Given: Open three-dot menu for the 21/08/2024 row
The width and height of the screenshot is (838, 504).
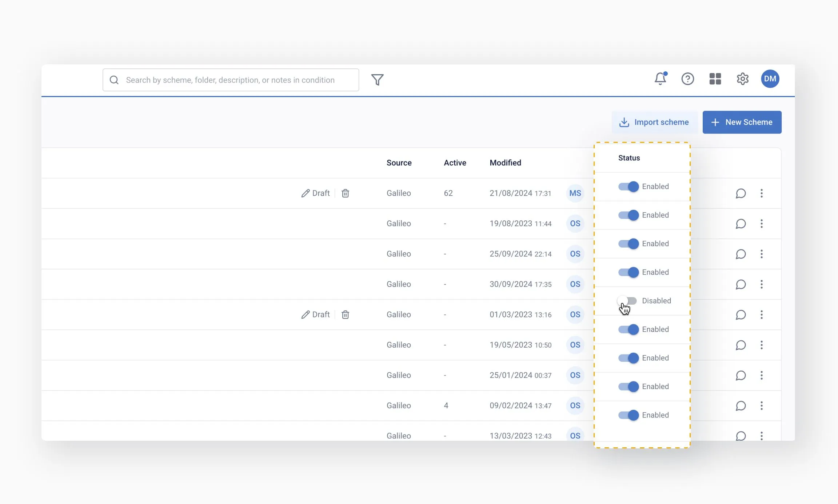Looking at the screenshot, I should 761,193.
